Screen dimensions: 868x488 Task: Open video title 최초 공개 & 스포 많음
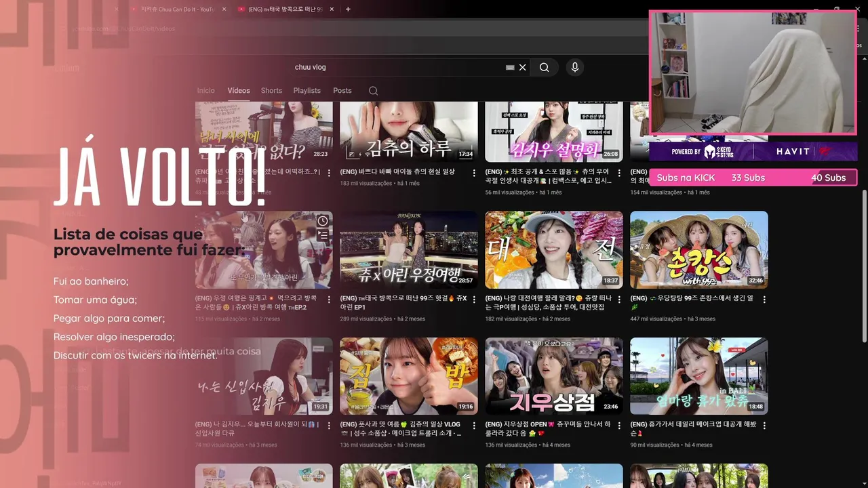click(x=547, y=176)
